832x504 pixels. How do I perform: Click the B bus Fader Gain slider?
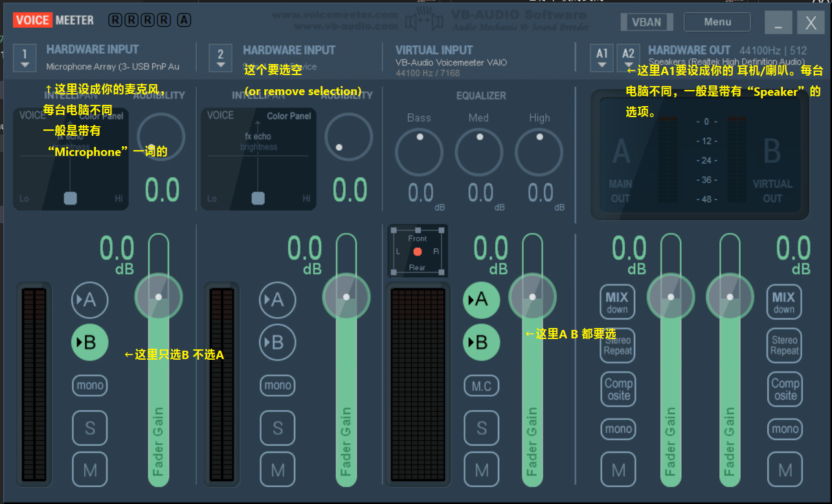[x=730, y=360]
